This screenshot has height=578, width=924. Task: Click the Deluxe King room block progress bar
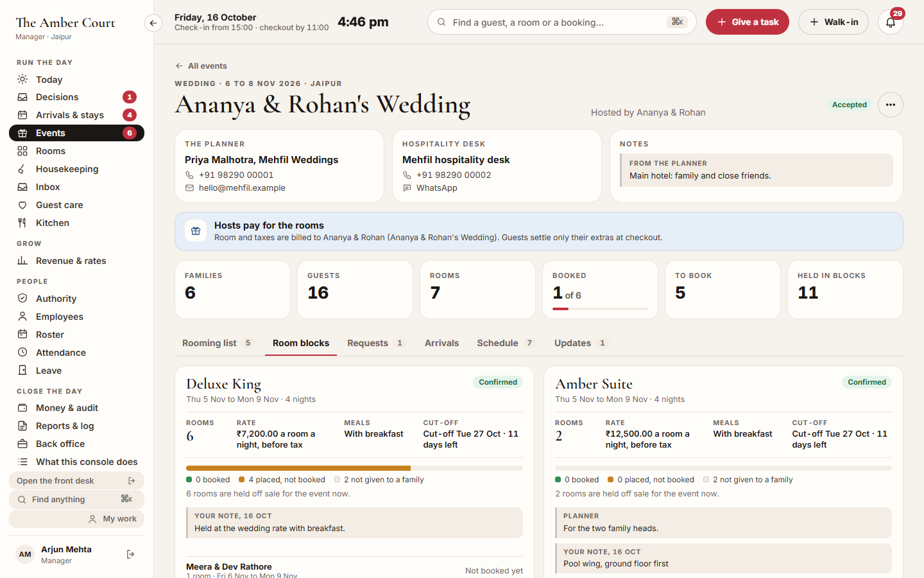(x=354, y=468)
